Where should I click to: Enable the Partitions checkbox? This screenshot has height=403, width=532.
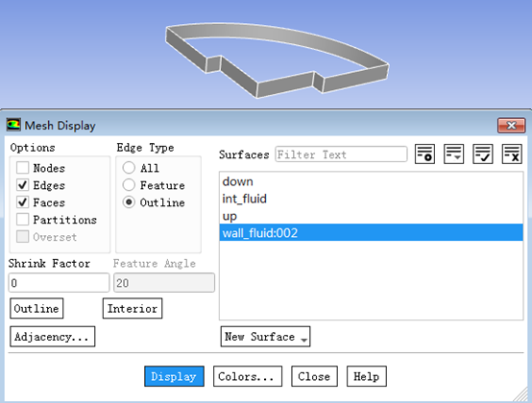[23, 220]
